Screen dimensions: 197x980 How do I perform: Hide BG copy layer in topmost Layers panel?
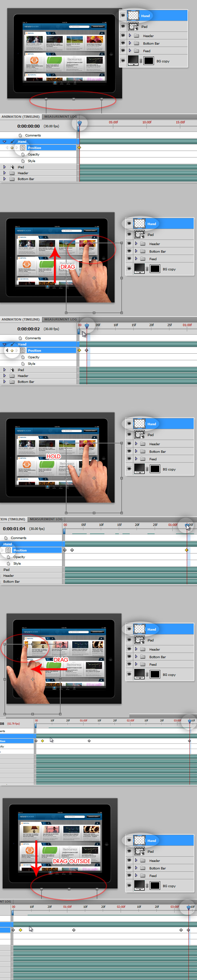(x=123, y=61)
